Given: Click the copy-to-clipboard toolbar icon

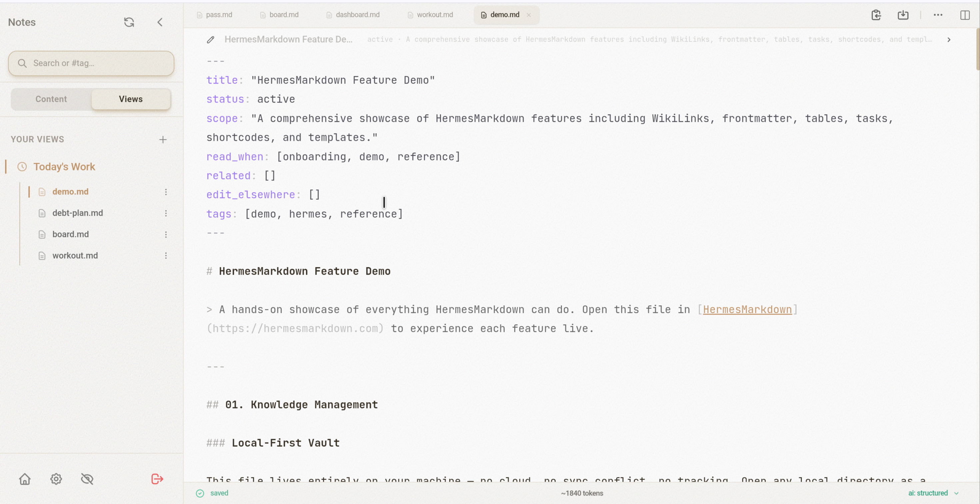Looking at the screenshot, I should 876,15.
